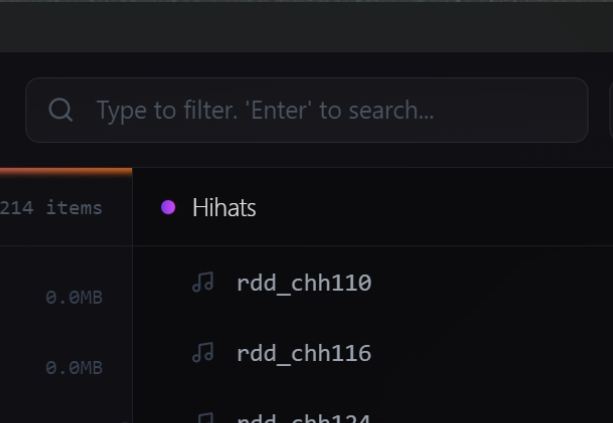Select the Hihats category header
The width and height of the screenshot is (613, 423).
pos(224,208)
